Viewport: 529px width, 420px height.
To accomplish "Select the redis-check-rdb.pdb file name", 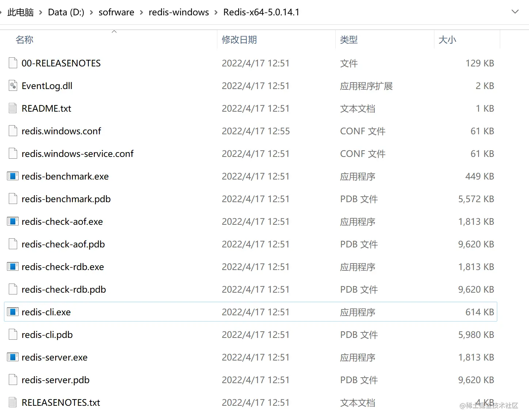I will 64,289.
